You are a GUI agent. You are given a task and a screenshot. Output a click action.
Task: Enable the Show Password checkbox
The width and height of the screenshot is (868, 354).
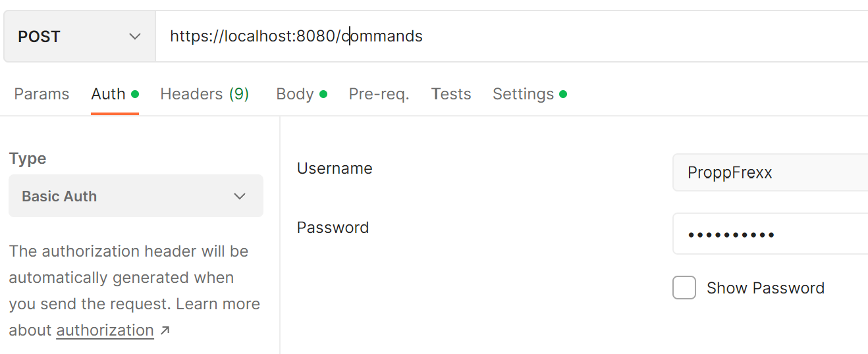click(x=684, y=288)
